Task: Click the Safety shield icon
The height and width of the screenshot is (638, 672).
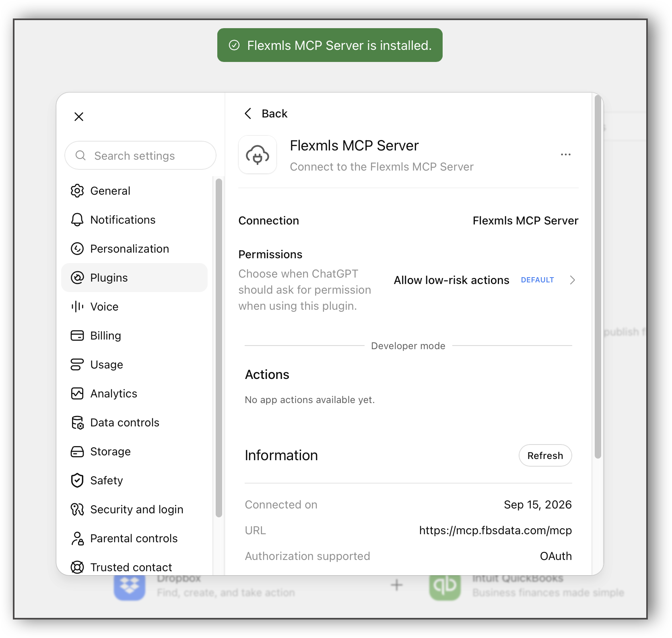Action: pyautogui.click(x=77, y=480)
